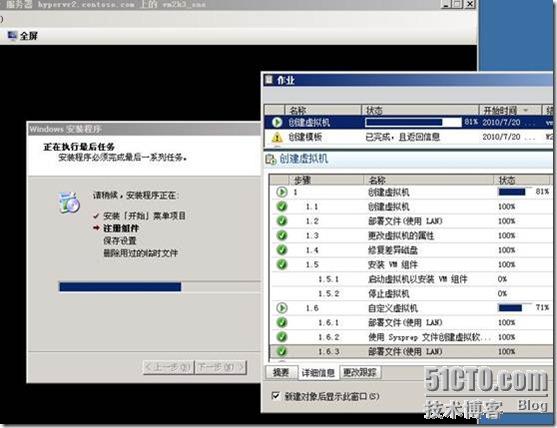This screenshot has width=557, height=428.
Task: Open the 摘要 tab
Action: click(x=281, y=372)
